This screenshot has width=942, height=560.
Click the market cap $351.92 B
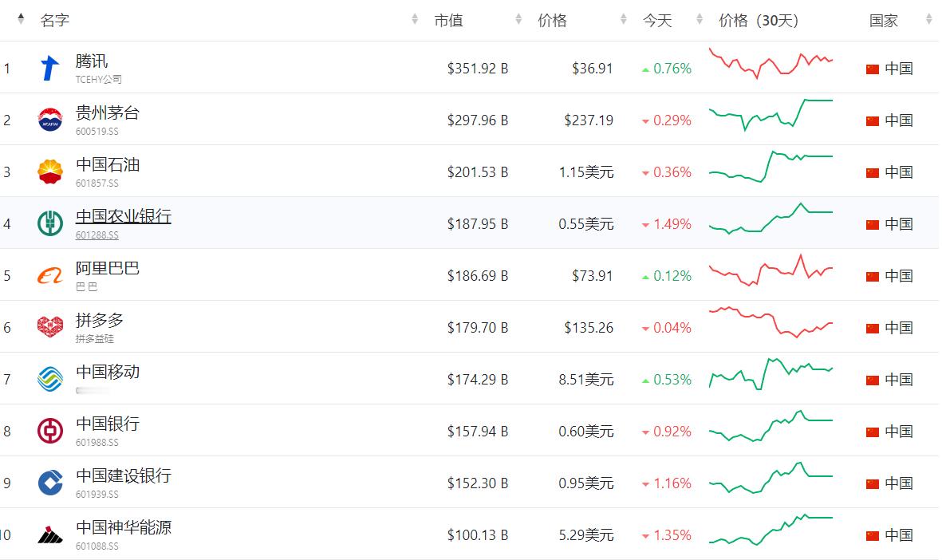[478, 69]
